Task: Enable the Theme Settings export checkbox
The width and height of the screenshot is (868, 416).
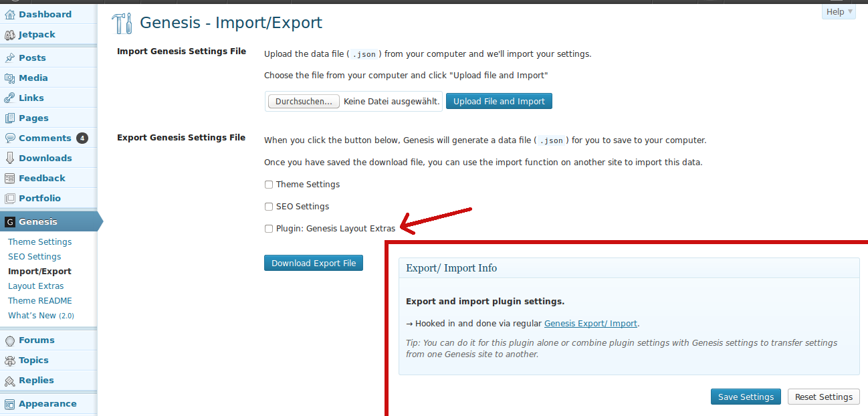Action: pos(269,185)
